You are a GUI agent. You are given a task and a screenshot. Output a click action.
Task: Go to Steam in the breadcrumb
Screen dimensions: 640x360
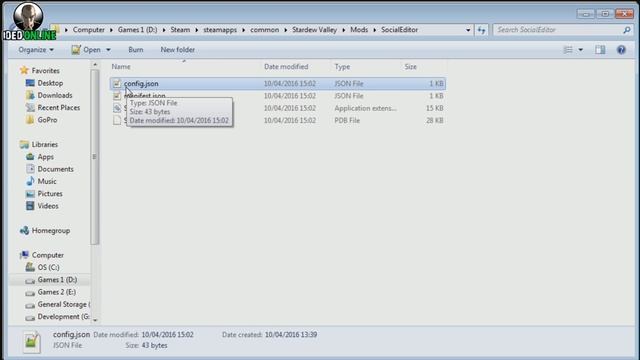[180, 30]
